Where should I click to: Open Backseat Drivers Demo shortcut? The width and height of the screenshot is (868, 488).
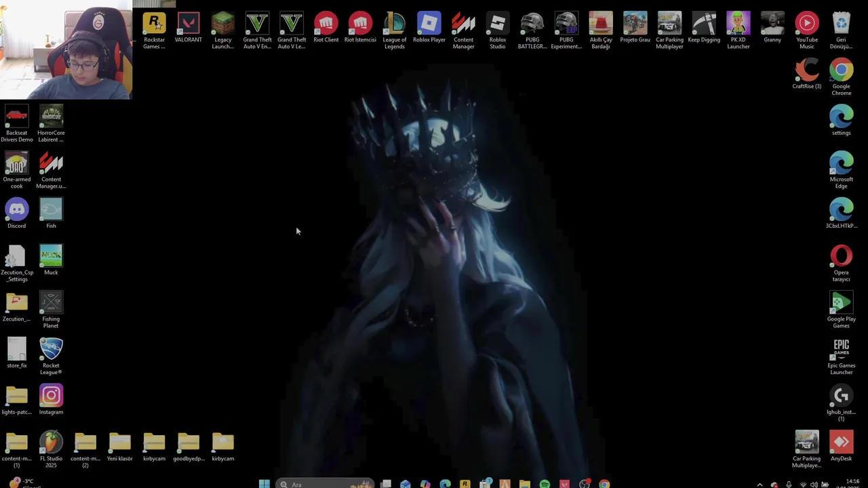point(17,123)
